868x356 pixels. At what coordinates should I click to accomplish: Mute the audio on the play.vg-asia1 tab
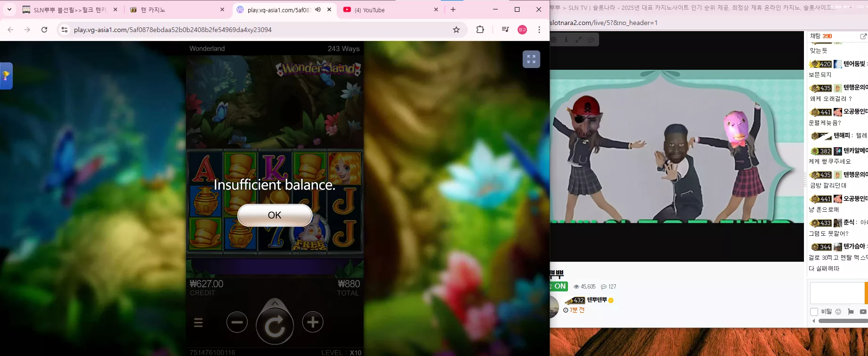pos(318,9)
